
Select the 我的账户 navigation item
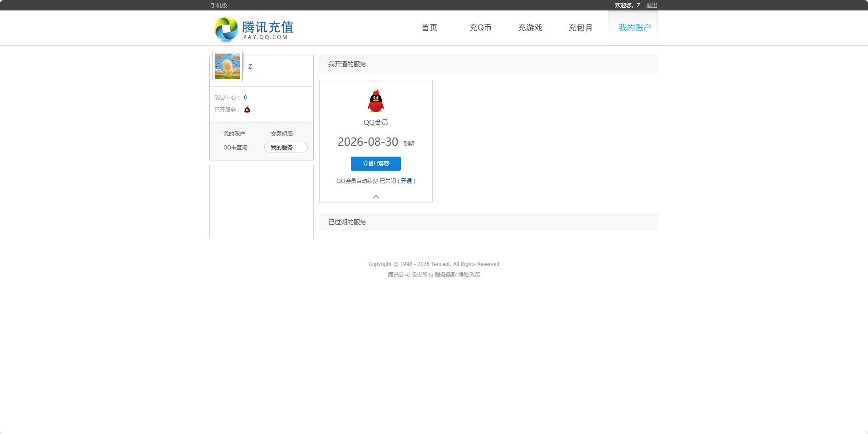click(x=634, y=28)
